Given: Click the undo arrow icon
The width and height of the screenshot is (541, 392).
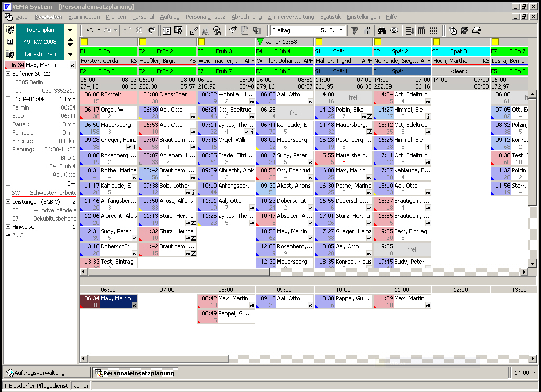Looking at the screenshot, I should point(90,30).
